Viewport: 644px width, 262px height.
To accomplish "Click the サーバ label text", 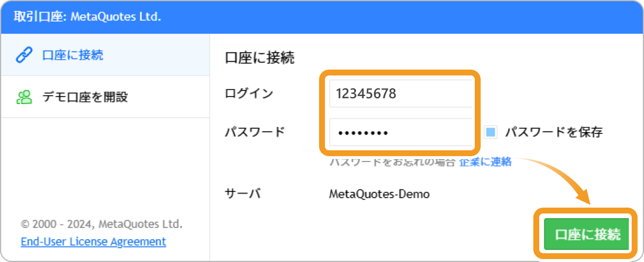I will click(x=243, y=194).
